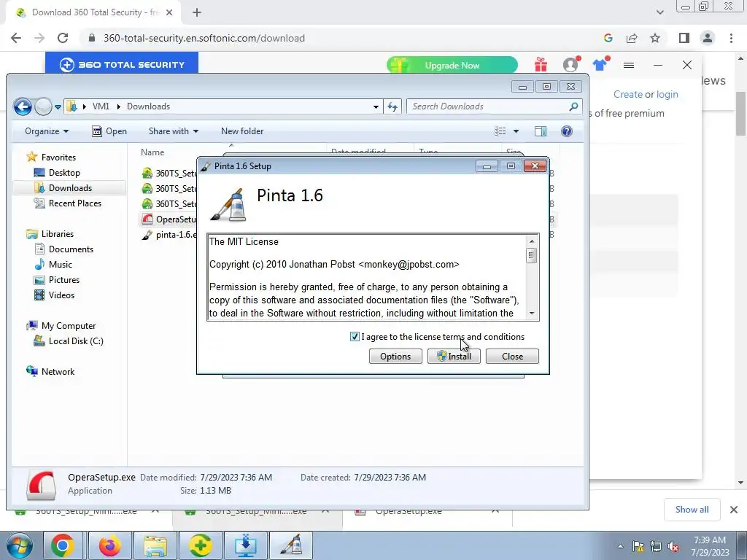
Task: Open Pictures library
Action: pos(64,280)
